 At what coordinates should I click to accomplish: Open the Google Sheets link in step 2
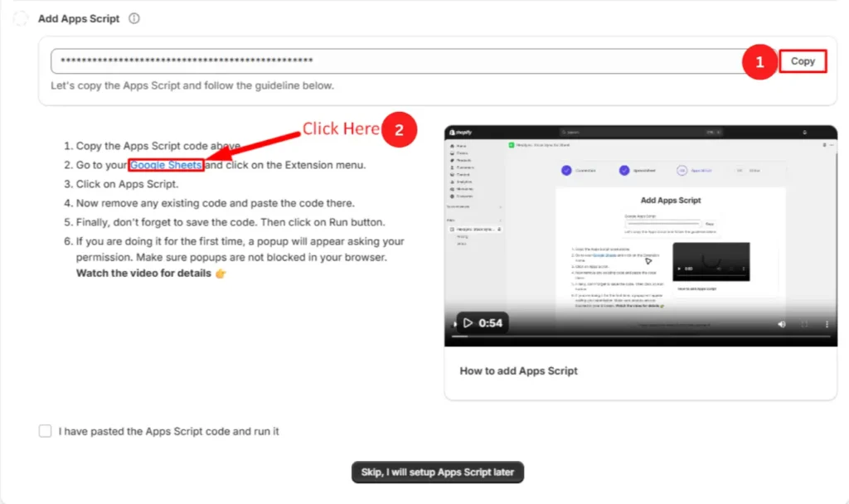click(166, 165)
